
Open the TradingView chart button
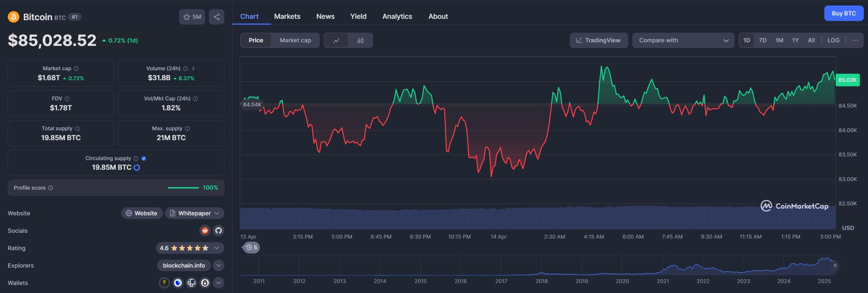coord(599,40)
